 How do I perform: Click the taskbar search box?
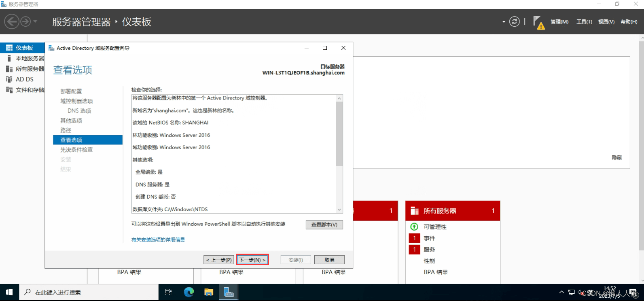coord(89,292)
